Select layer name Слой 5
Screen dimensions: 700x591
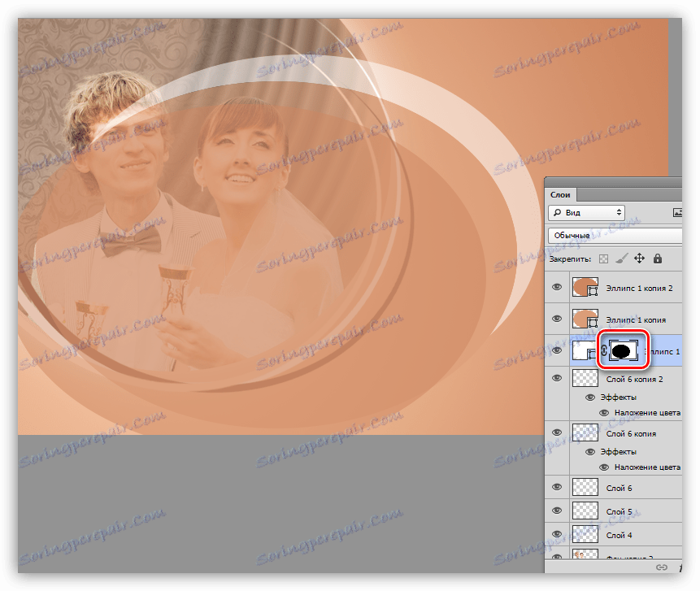tap(619, 512)
